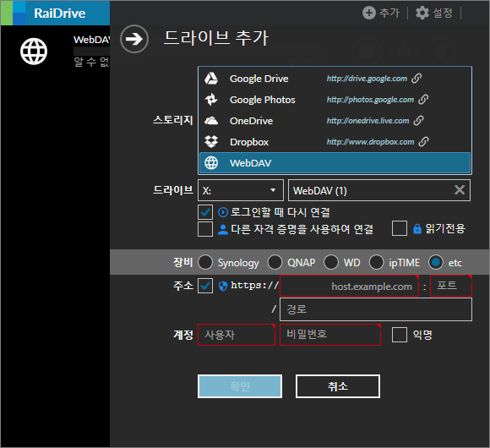The width and height of the screenshot is (490, 448).
Task: Click the https shield icon
Action: [223, 286]
